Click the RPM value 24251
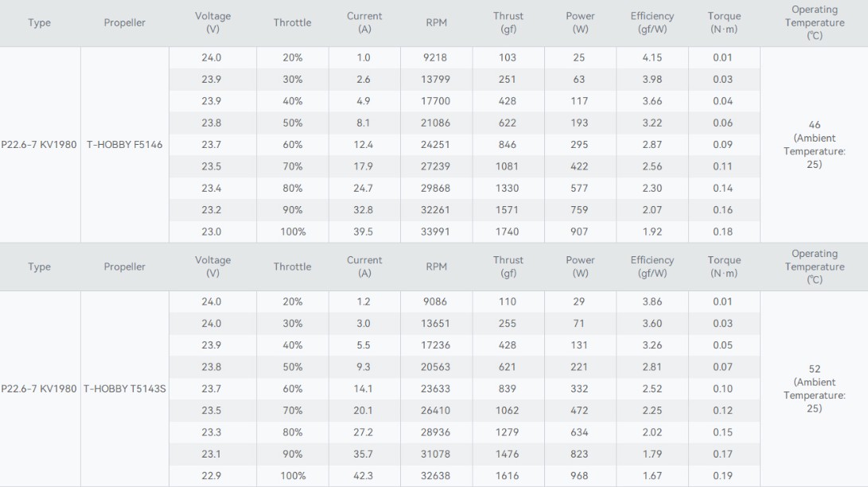The height and width of the screenshot is (487, 868). tap(436, 144)
